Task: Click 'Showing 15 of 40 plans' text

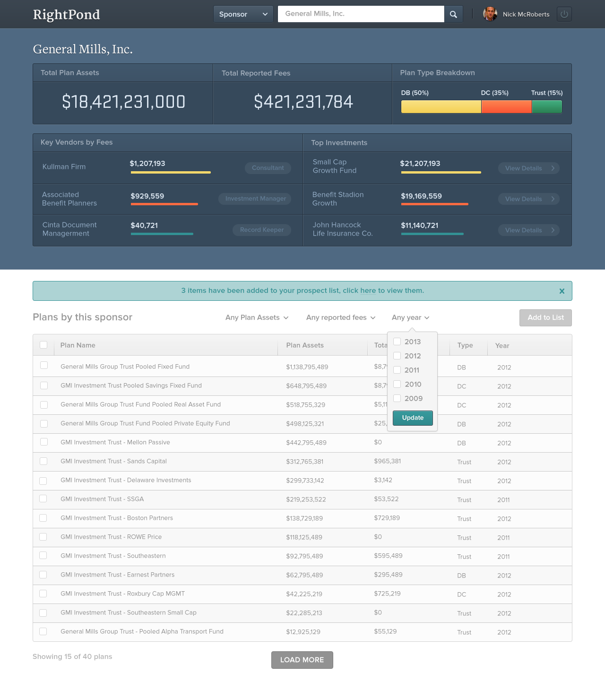Action: [x=72, y=656]
